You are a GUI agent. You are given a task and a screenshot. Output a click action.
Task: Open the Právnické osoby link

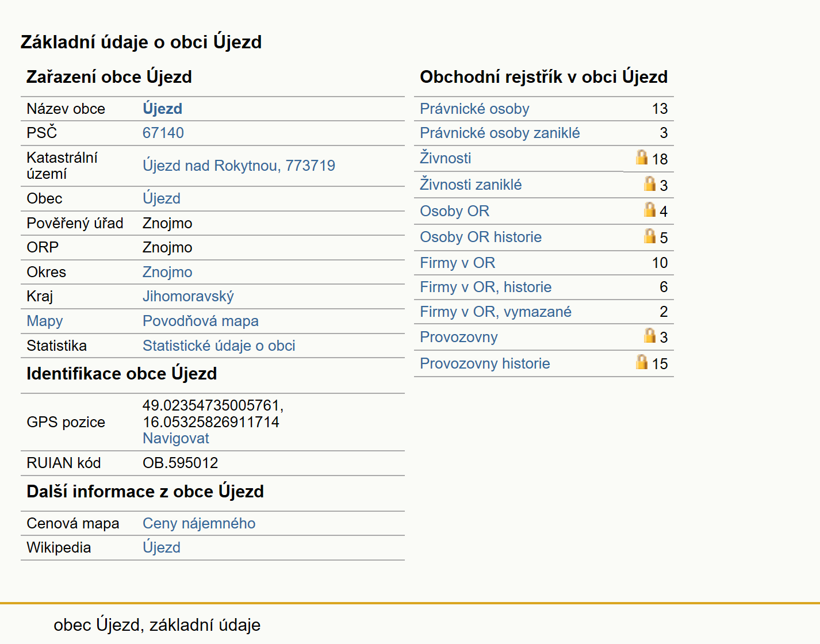coord(474,109)
